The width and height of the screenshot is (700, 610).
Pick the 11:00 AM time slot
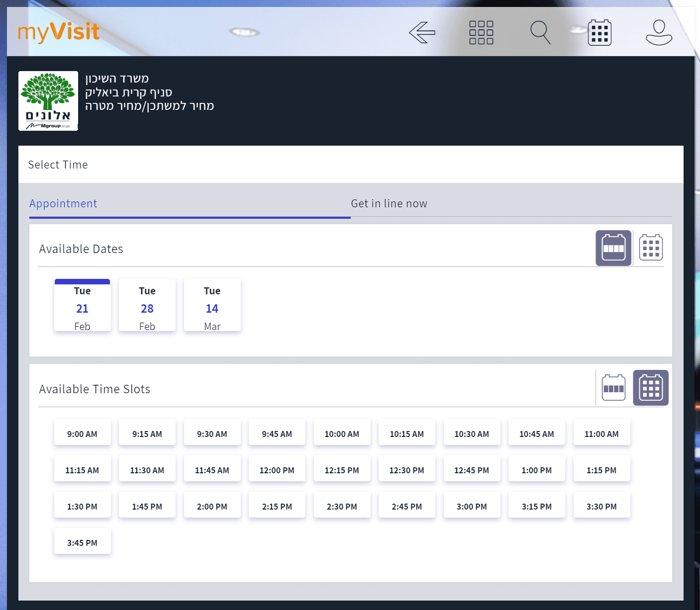coord(601,434)
